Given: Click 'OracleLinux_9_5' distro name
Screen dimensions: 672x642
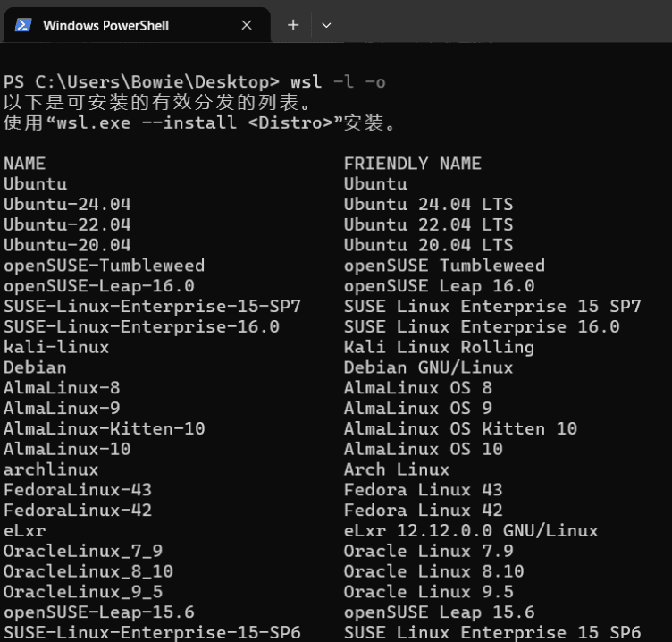Looking at the screenshot, I should 83,592.
